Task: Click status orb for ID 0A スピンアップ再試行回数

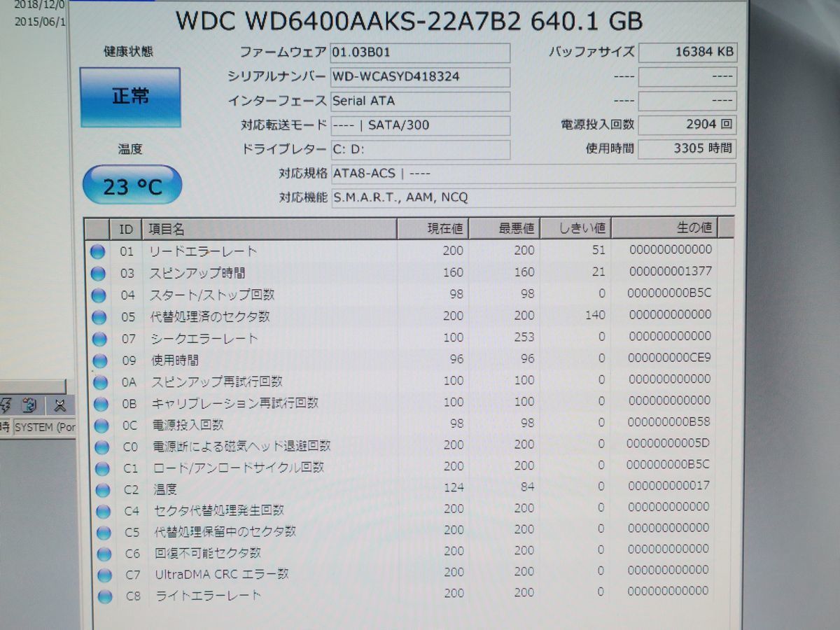Action: pyautogui.click(x=101, y=382)
